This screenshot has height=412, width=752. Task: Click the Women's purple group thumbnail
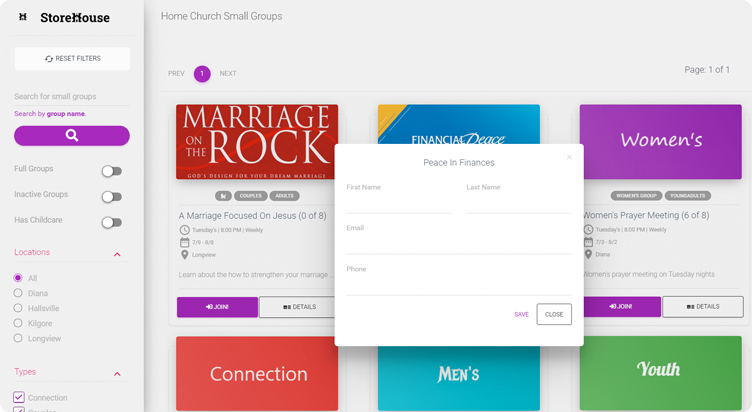(x=661, y=142)
